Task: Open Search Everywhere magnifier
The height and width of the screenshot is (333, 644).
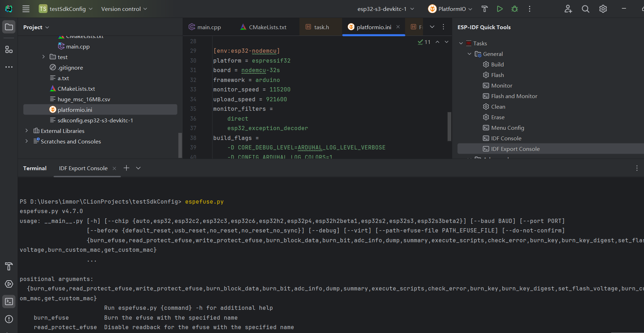Action: (586, 9)
